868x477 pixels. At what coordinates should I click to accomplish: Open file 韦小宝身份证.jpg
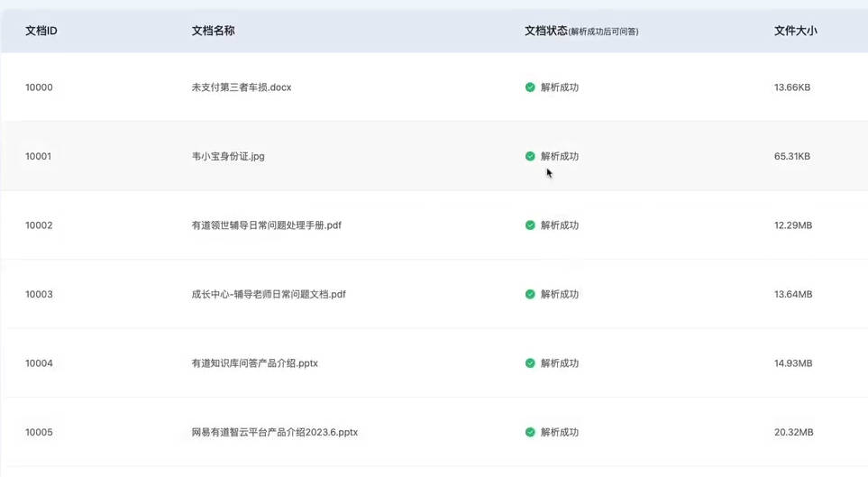click(228, 156)
